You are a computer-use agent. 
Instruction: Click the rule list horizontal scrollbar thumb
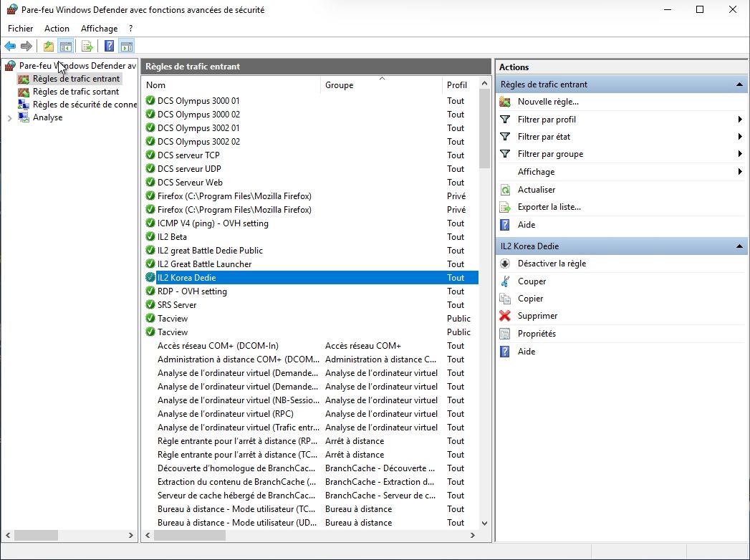click(x=189, y=536)
